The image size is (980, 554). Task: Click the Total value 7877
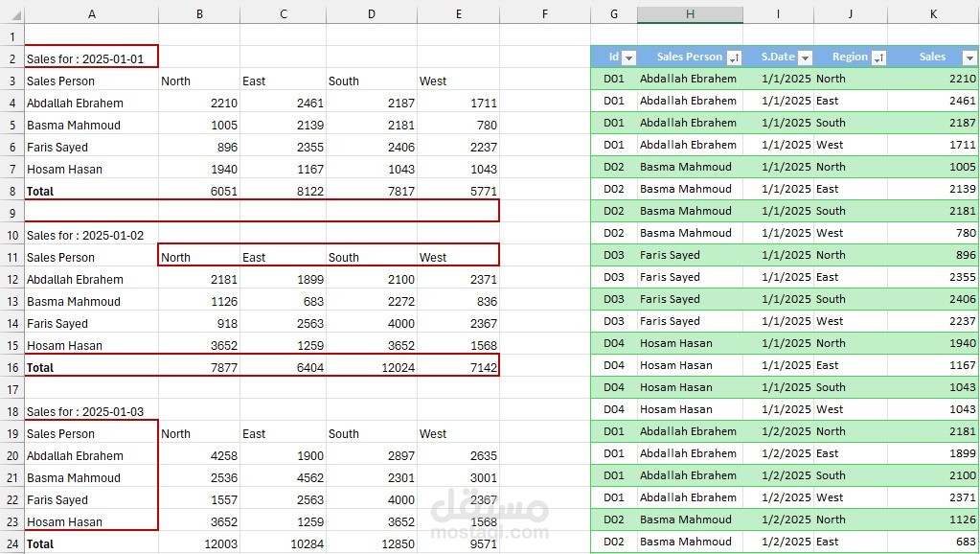tap(224, 368)
